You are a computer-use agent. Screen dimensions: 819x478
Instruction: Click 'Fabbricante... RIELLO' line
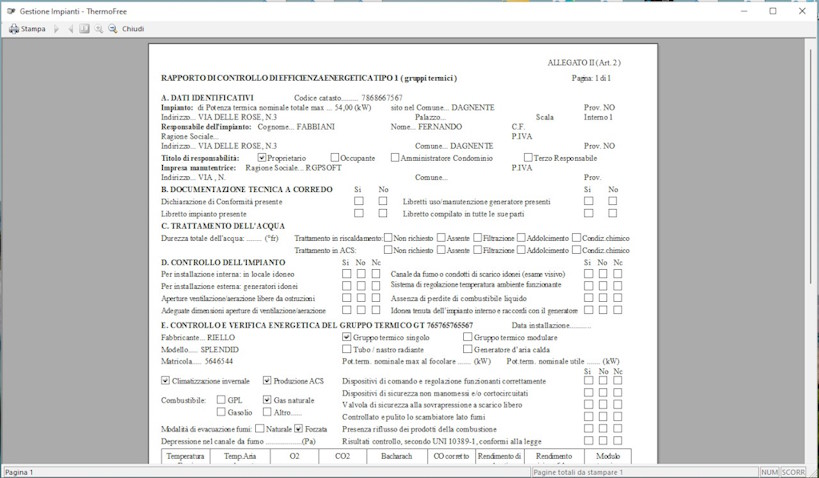click(198, 337)
